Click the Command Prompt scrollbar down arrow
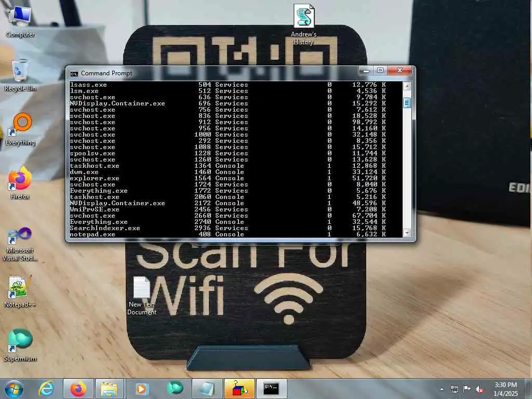 407,233
